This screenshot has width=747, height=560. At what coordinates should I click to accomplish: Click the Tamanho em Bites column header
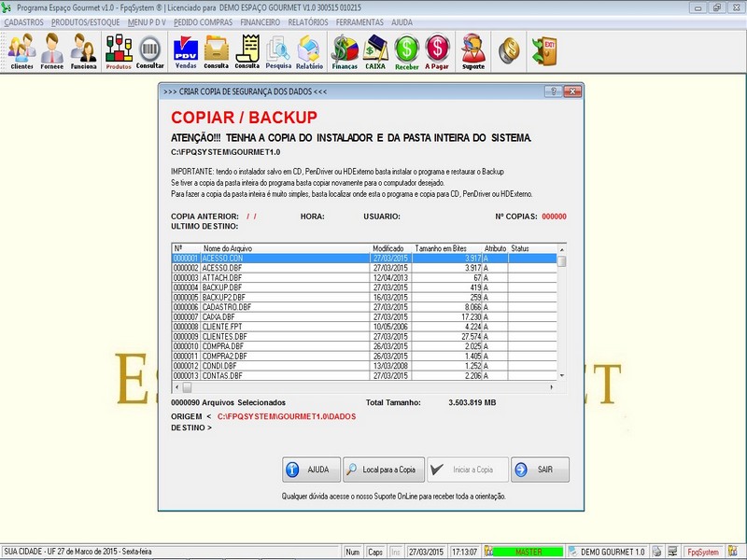point(447,248)
